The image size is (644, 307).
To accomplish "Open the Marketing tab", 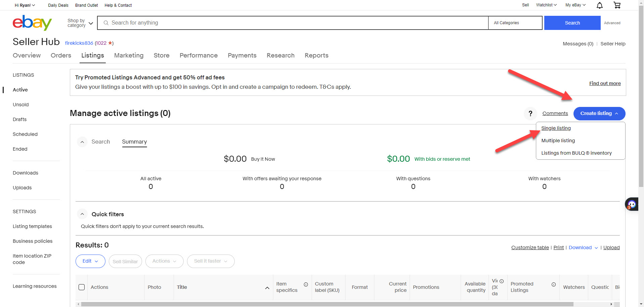I will pyautogui.click(x=129, y=55).
